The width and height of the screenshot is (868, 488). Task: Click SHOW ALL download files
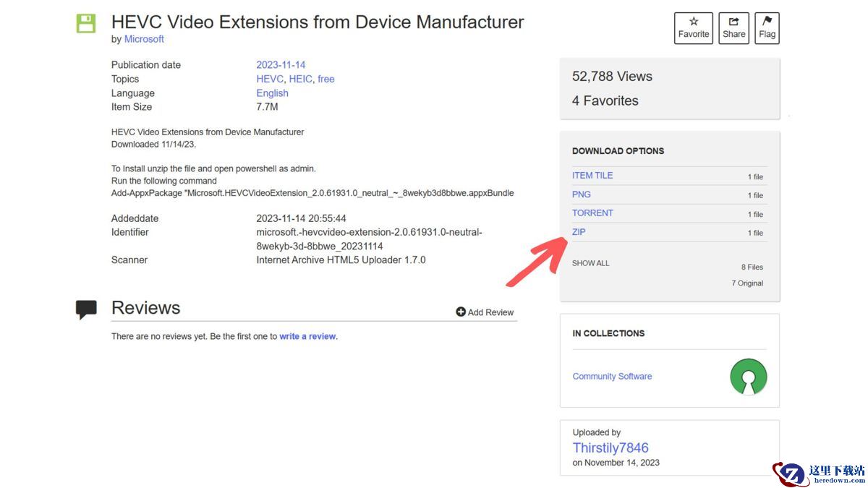(x=591, y=263)
